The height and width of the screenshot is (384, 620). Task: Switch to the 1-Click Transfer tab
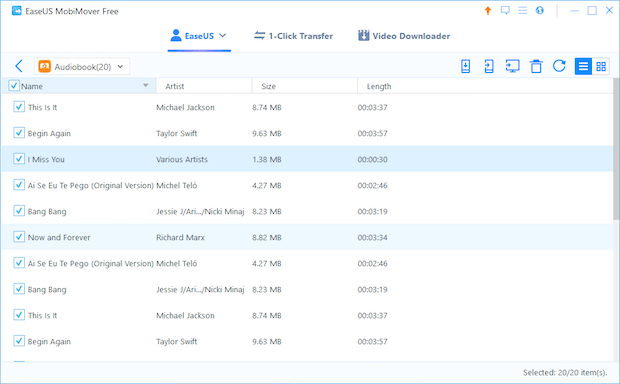click(293, 36)
